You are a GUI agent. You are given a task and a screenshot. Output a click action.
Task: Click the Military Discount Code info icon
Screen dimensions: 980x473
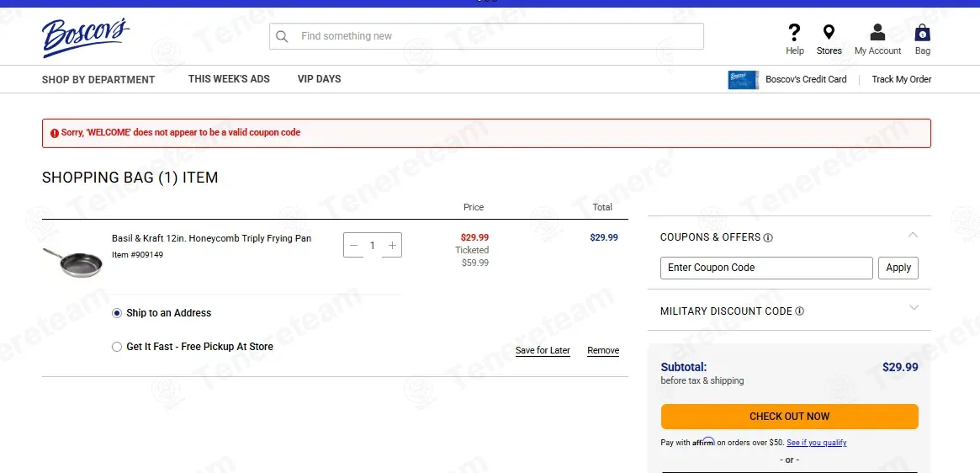799,311
